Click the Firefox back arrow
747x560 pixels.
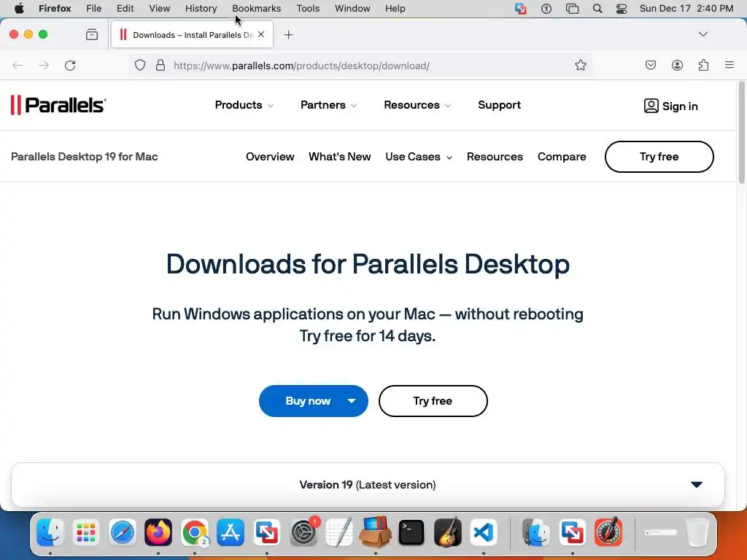click(18, 65)
